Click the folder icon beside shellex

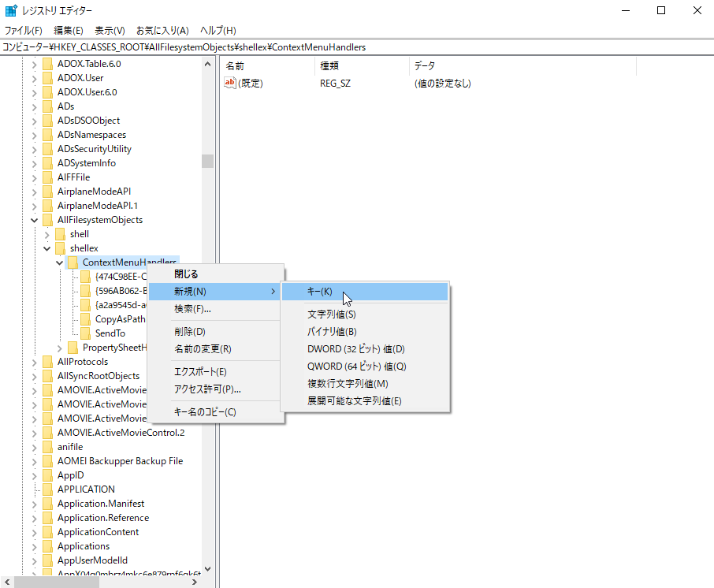(61, 248)
